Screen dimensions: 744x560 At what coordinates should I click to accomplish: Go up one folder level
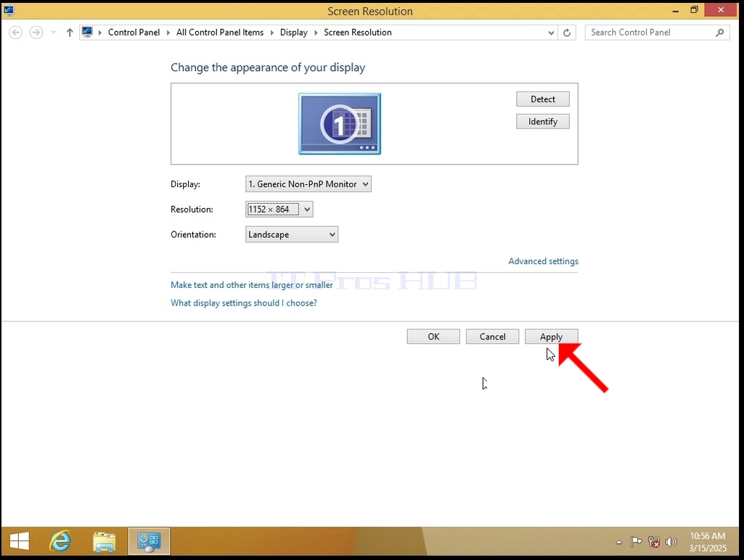pos(70,32)
